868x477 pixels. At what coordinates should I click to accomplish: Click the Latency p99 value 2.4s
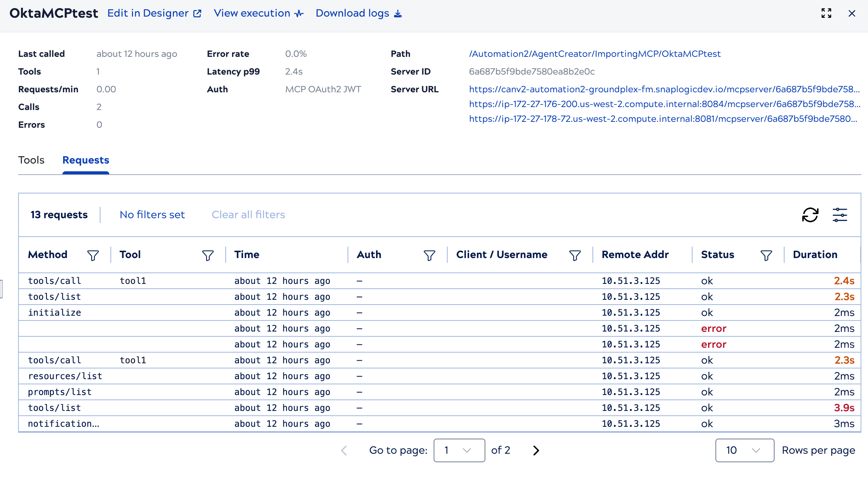pos(294,72)
